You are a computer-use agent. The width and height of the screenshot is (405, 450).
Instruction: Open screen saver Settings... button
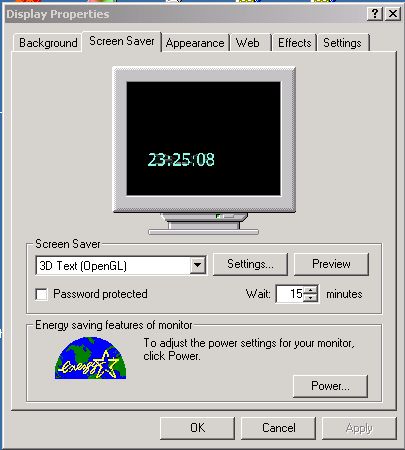click(x=250, y=264)
